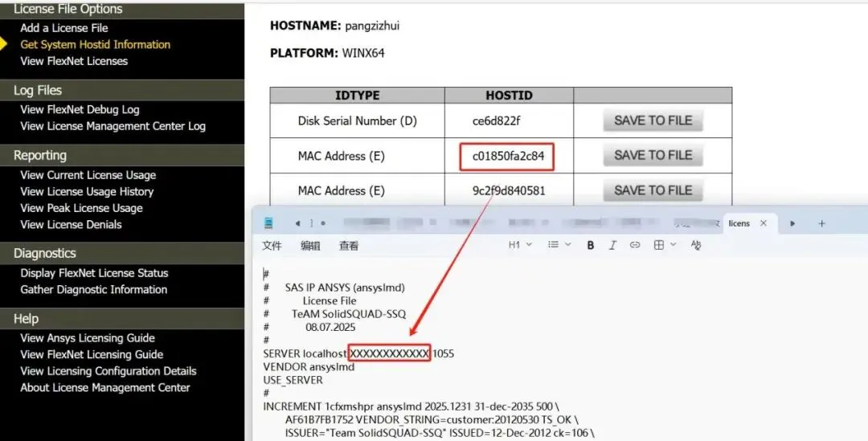Open View License Management Center Log

tap(113, 126)
